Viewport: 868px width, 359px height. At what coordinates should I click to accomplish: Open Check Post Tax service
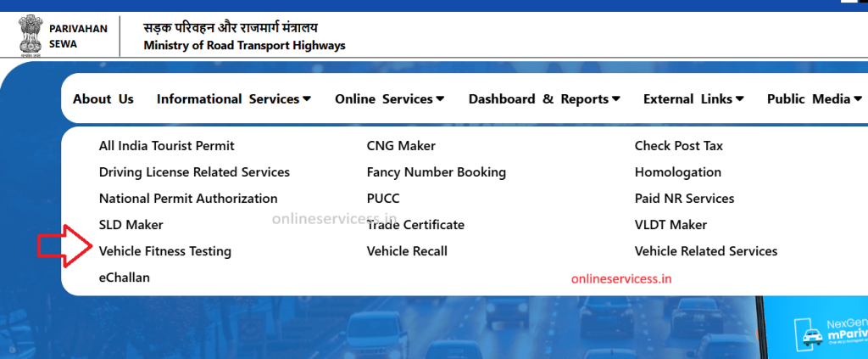(x=678, y=146)
